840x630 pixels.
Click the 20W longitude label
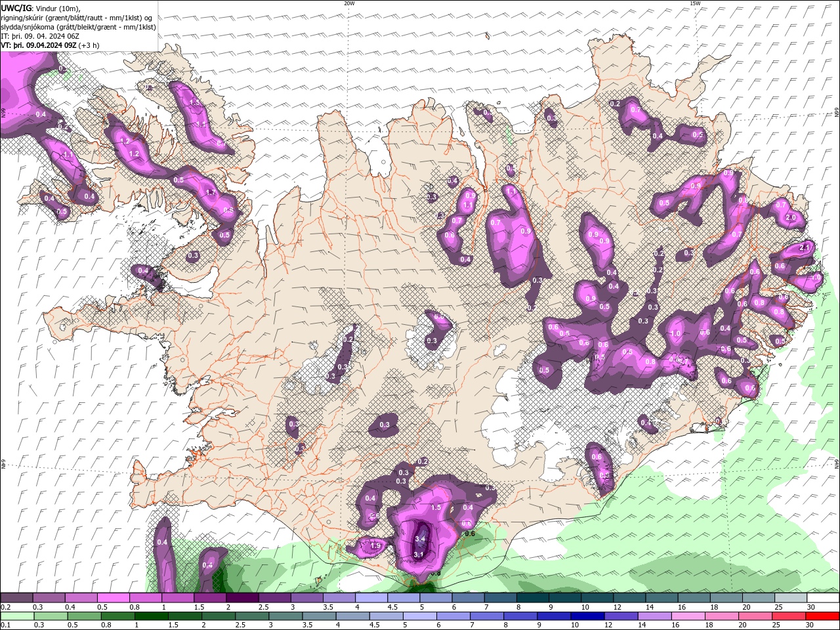pyautogui.click(x=349, y=3)
